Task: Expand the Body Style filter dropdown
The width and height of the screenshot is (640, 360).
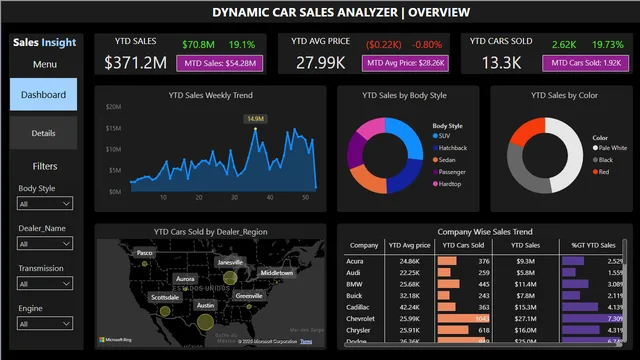Action: pos(45,203)
